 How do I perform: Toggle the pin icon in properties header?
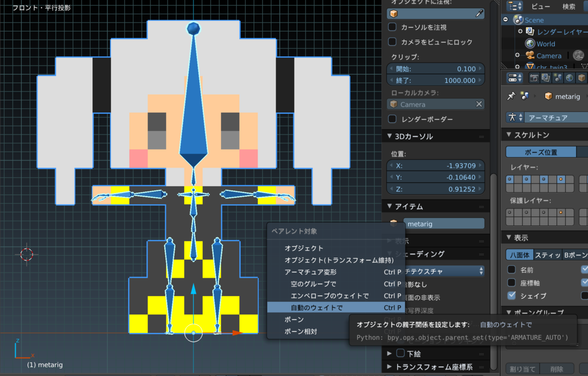pos(511,96)
